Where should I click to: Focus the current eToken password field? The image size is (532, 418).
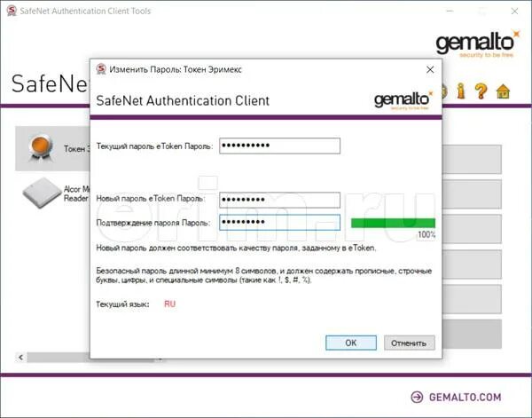tap(279, 146)
